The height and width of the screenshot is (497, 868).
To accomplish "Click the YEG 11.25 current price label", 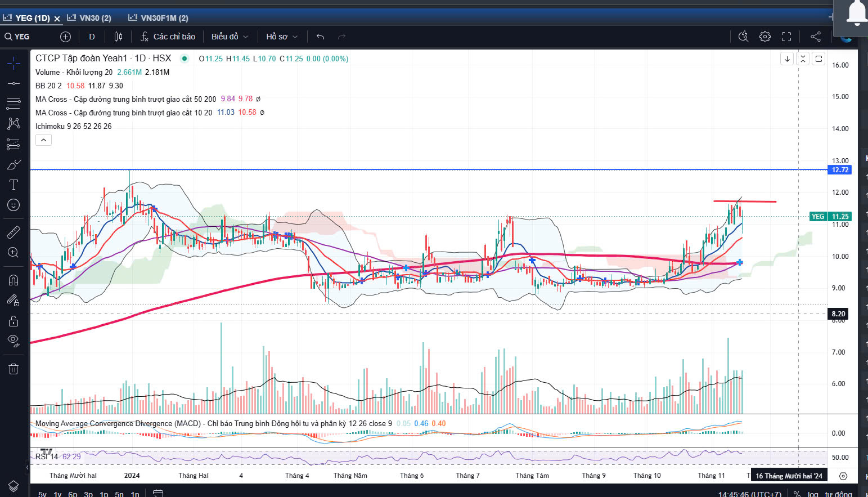I will click(830, 216).
